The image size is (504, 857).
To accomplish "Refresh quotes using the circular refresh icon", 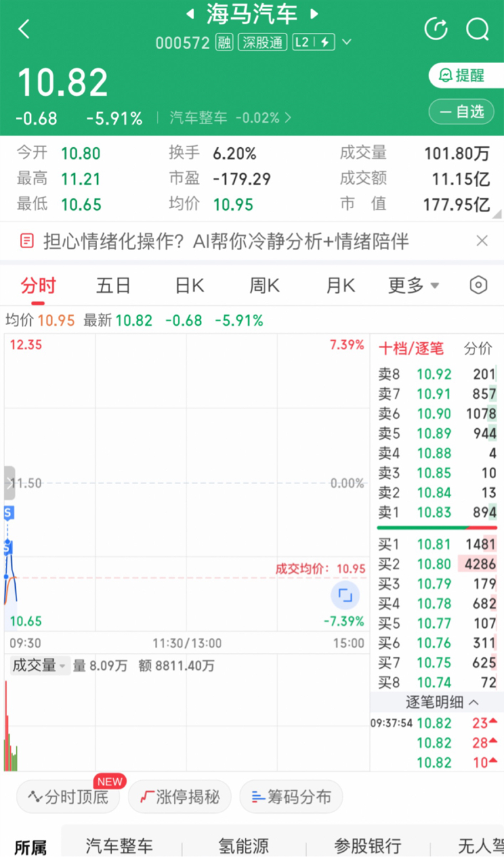I will [x=436, y=29].
